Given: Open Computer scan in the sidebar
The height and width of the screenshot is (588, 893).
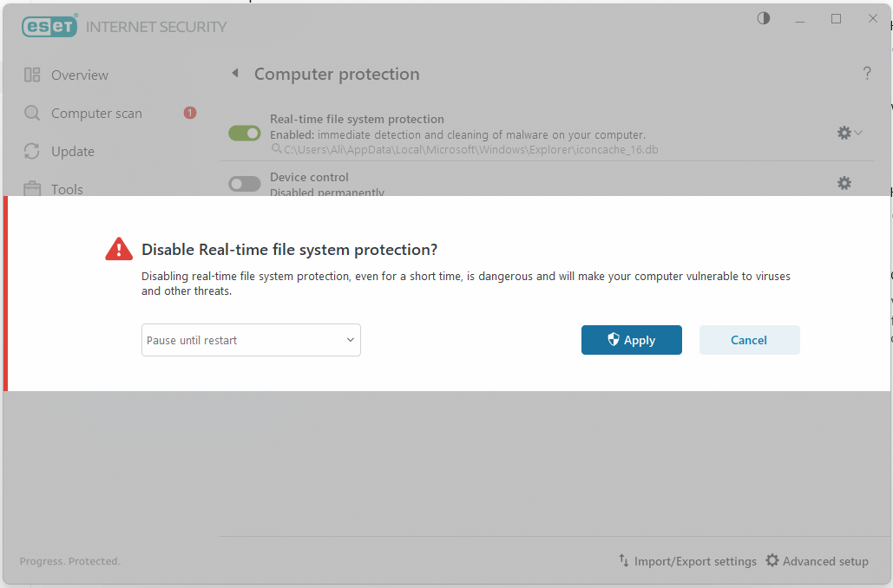Looking at the screenshot, I should coord(96,114).
